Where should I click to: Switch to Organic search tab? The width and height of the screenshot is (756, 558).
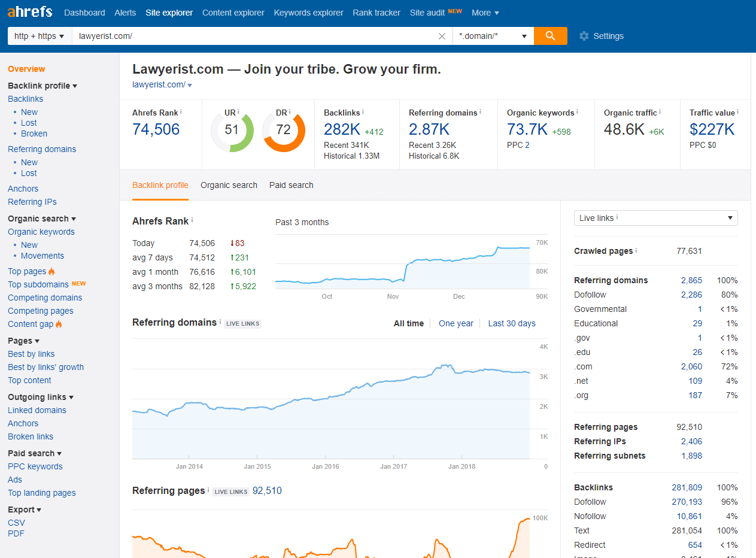(x=229, y=185)
